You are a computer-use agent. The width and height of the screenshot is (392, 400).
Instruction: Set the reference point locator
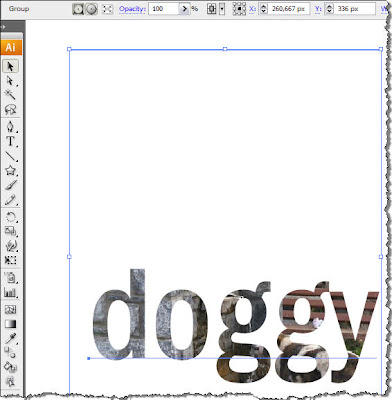(239, 9)
